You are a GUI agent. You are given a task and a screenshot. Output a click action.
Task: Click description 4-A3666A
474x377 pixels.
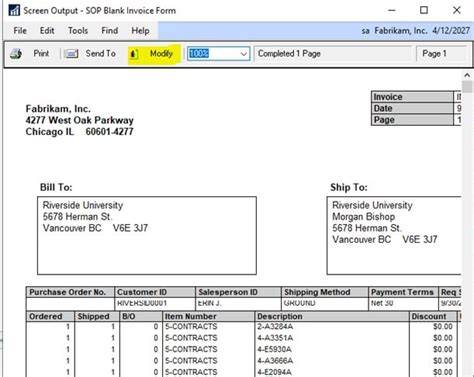(275, 361)
